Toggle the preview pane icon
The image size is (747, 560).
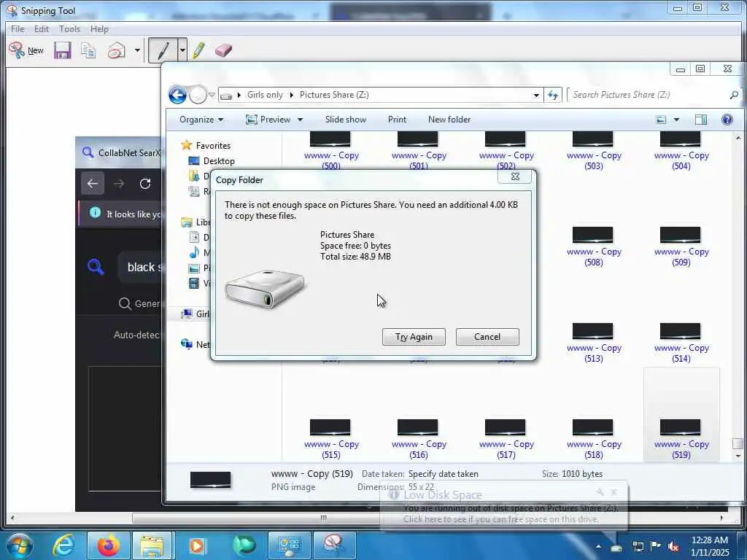(x=701, y=120)
